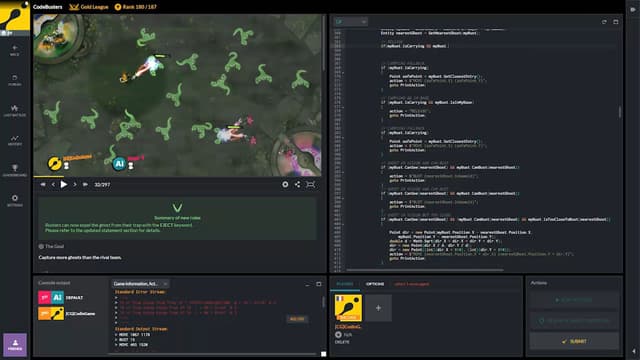The height and width of the screenshot is (360, 640).
Task: Click the Rank 180 / 187 indicator
Action: (x=136, y=7)
